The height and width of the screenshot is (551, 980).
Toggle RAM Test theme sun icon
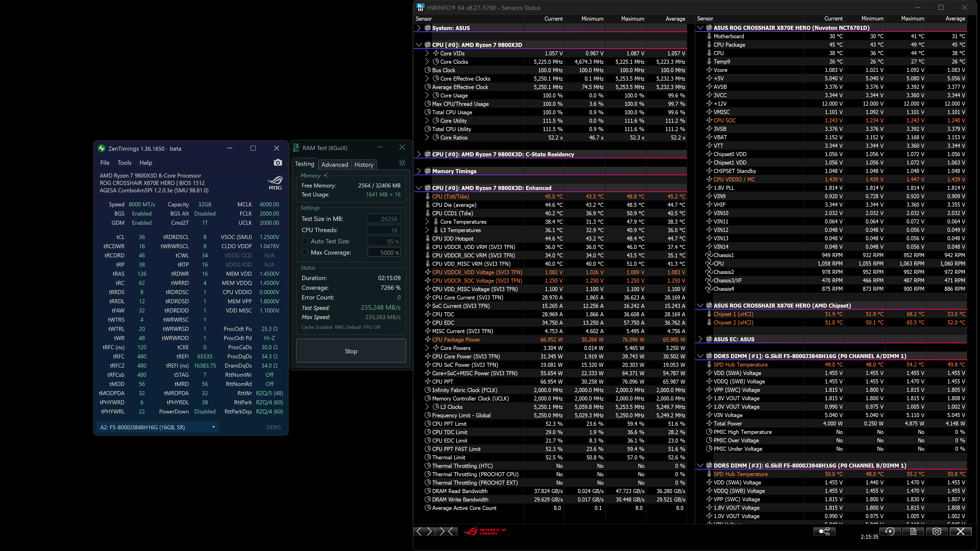402,163
